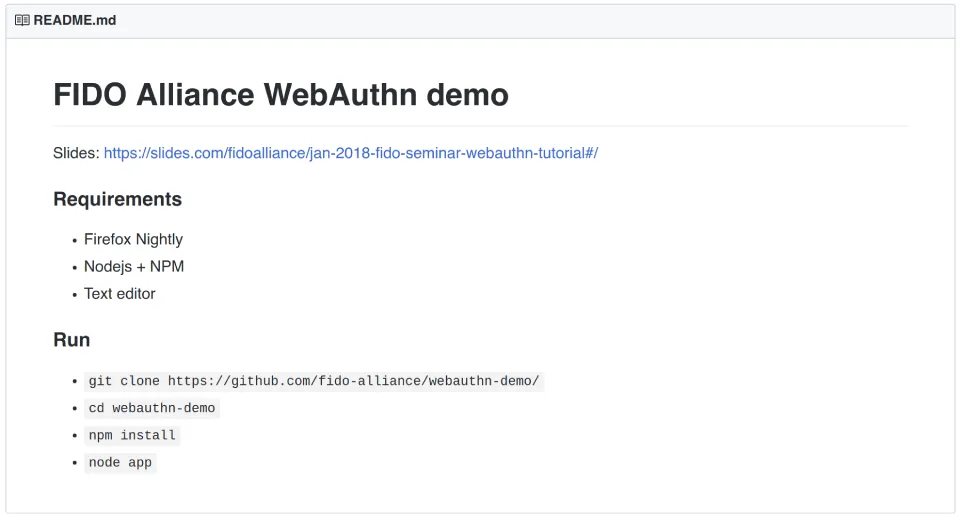
Task: Select the Text editor list item
Action: (119, 294)
